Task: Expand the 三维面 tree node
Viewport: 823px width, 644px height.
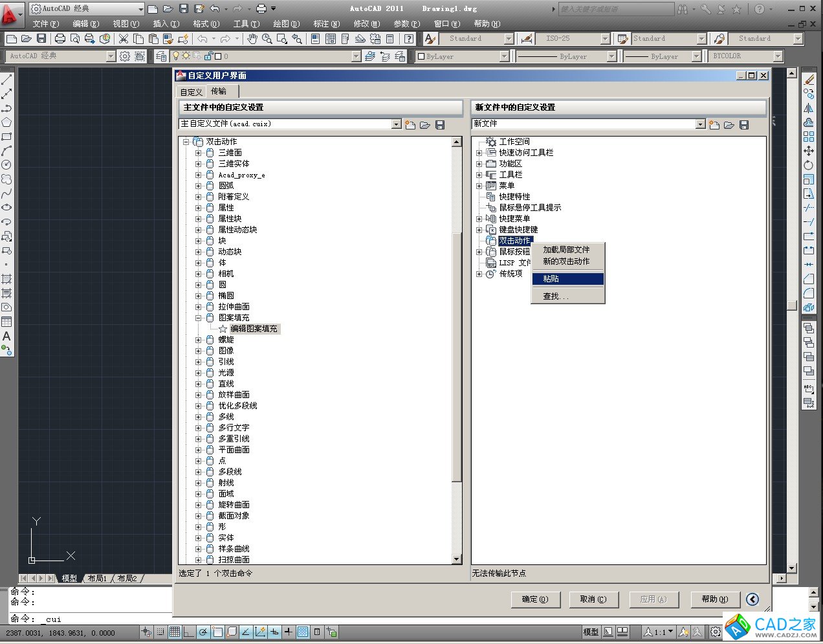Action: pyautogui.click(x=199, y=153)
